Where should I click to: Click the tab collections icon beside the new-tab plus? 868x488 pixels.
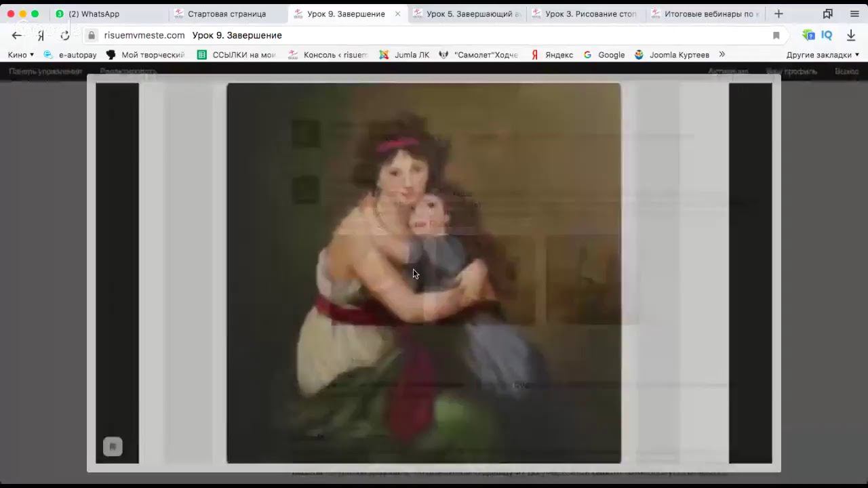tap(828, 14)
